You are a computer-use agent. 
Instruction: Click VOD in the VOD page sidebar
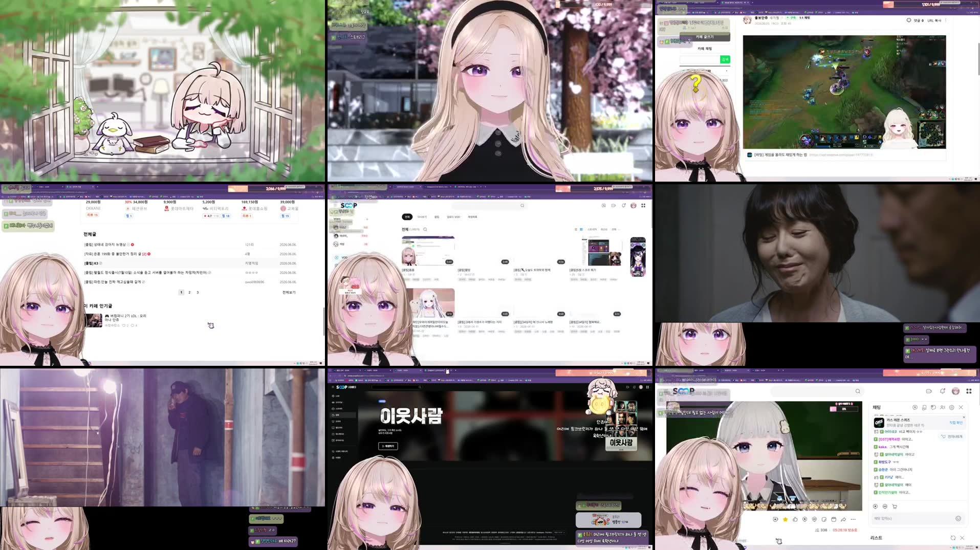[344, 257]
